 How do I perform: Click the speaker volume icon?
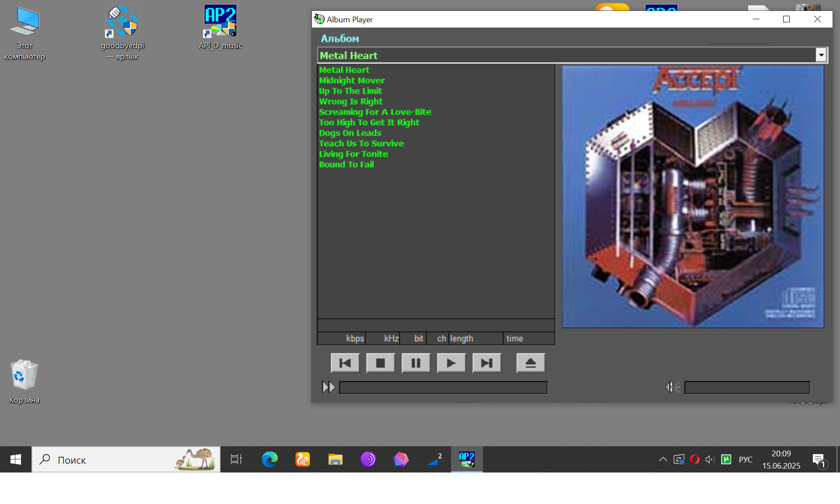pyautogui.click(x=672, y=387)
